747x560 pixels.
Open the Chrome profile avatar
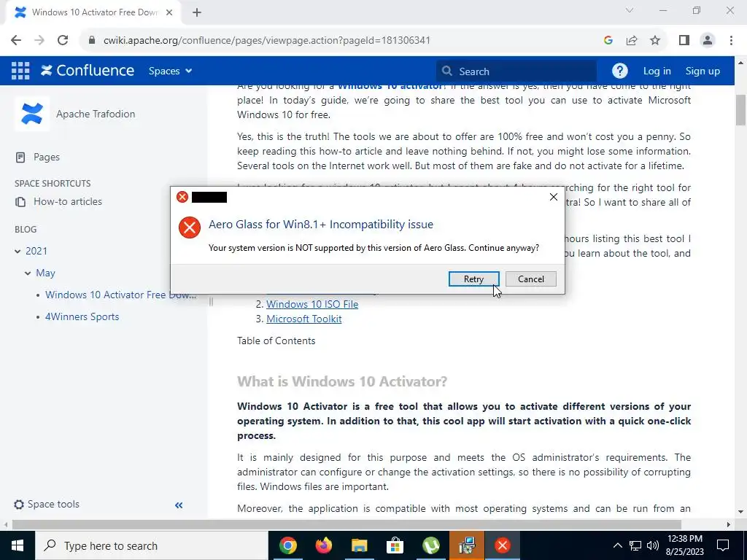(x=708, y=40)
